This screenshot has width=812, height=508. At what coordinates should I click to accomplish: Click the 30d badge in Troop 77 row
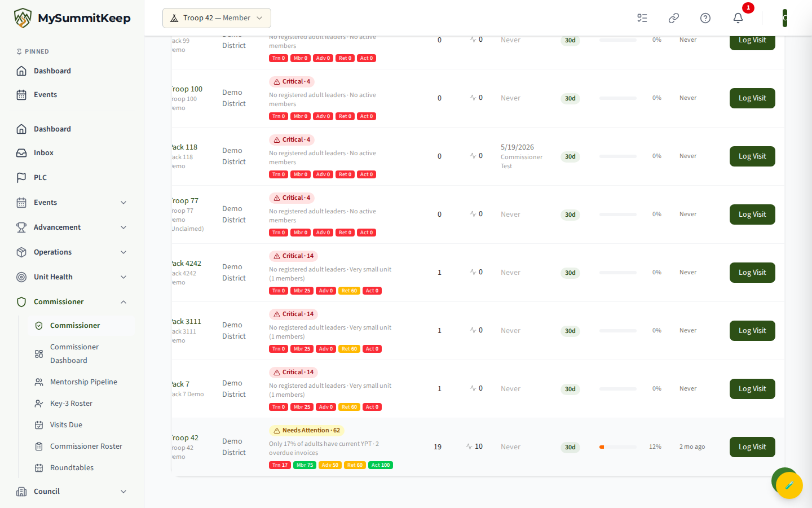tap(570, 214)
